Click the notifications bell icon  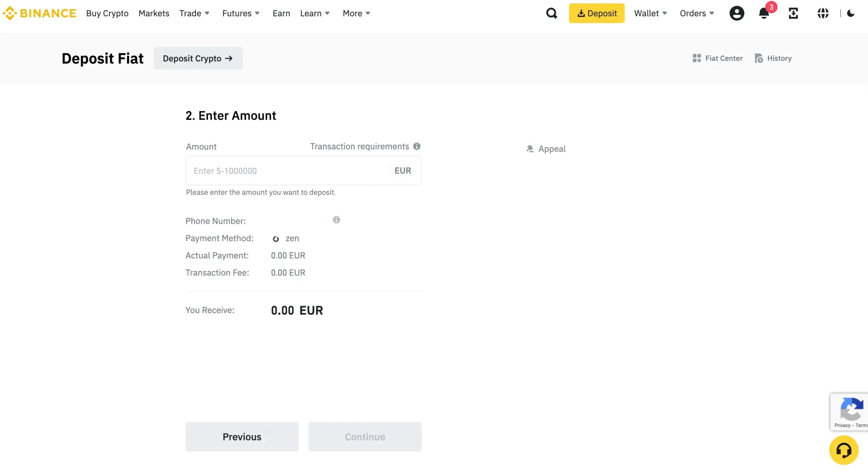click(x=764, y=13)
